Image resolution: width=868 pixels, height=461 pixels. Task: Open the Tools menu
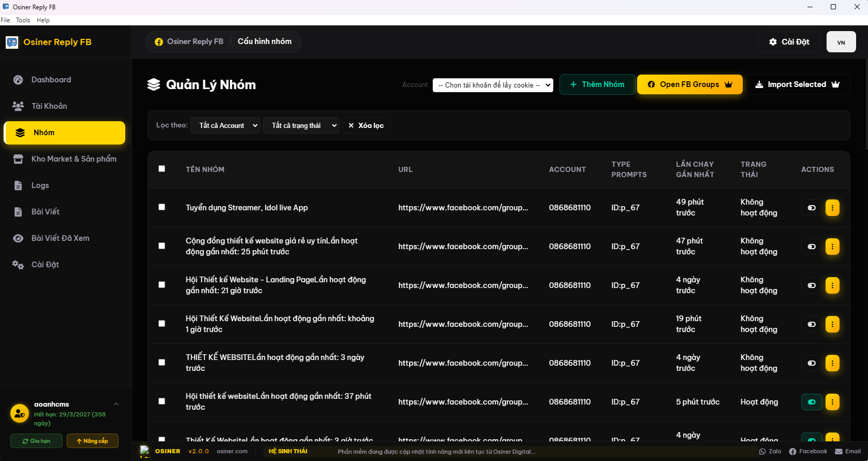[23, 20]
